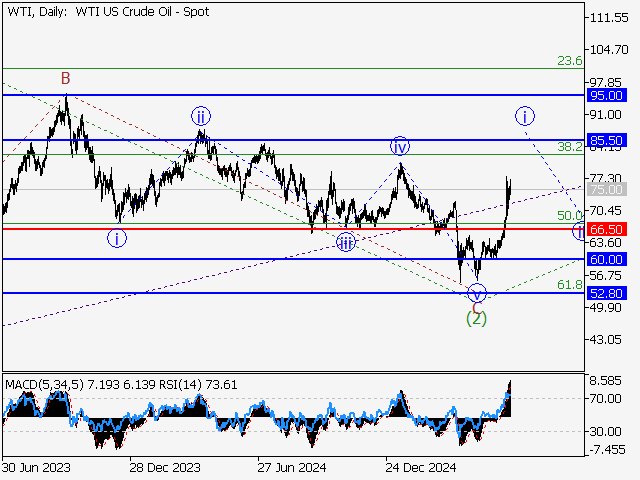The height and width of the screenshot is (480, 640).
Task: Select the circled wave v marker at the low
Action: tap(478, 293)
